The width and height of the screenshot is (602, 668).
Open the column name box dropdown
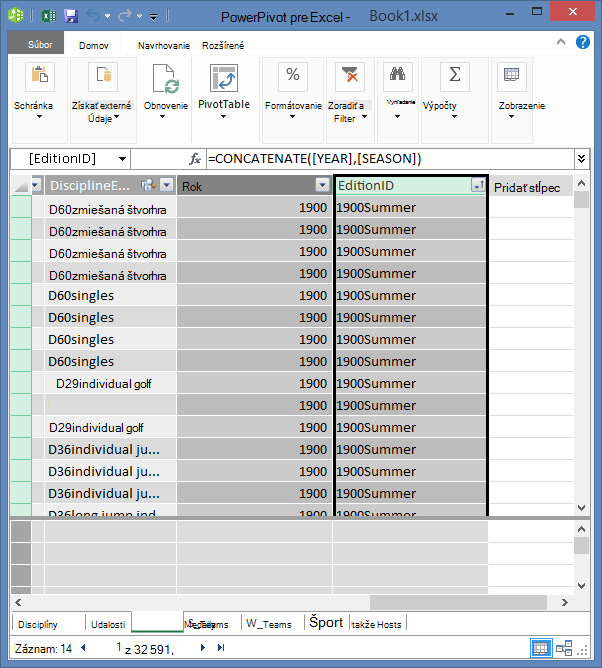[x=122, y=159]
